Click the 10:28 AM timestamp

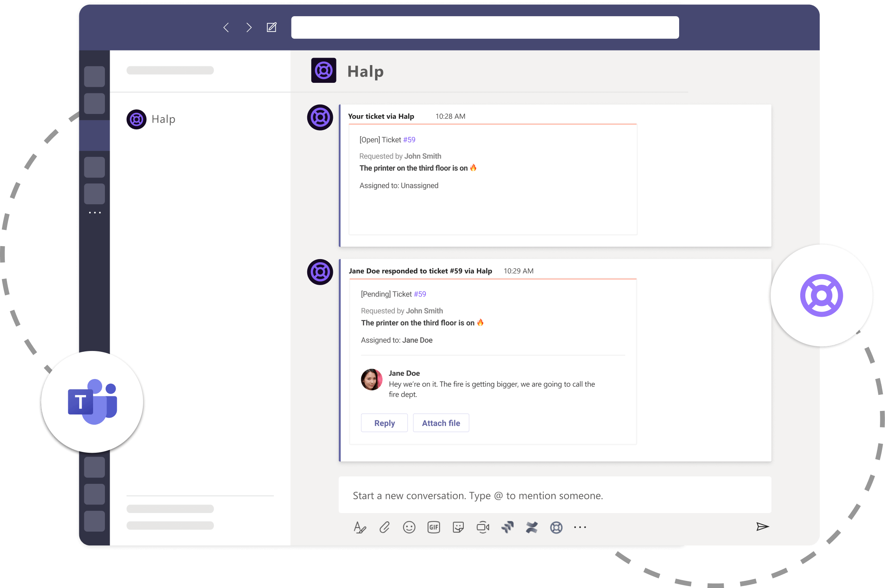coord(450,116)
